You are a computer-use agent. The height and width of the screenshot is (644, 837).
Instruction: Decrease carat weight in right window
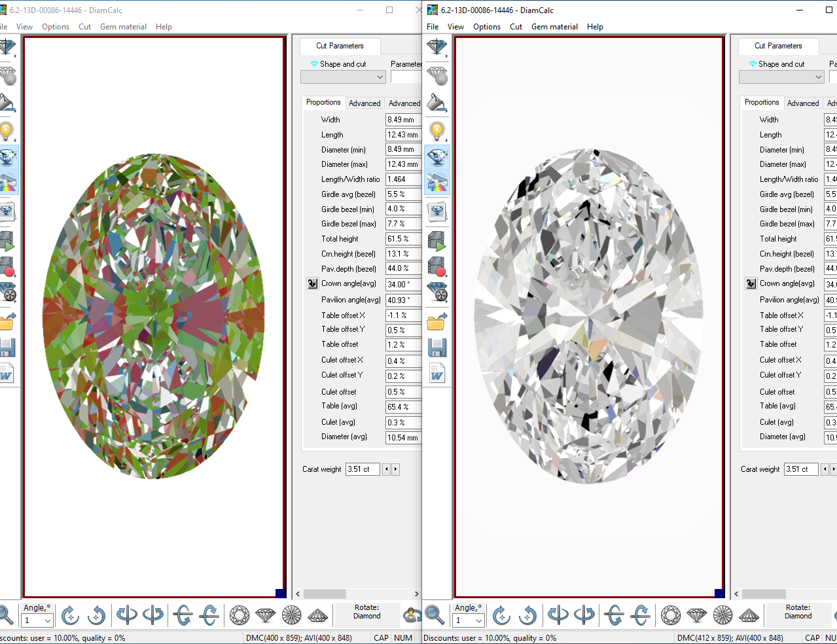pos(825,469)
